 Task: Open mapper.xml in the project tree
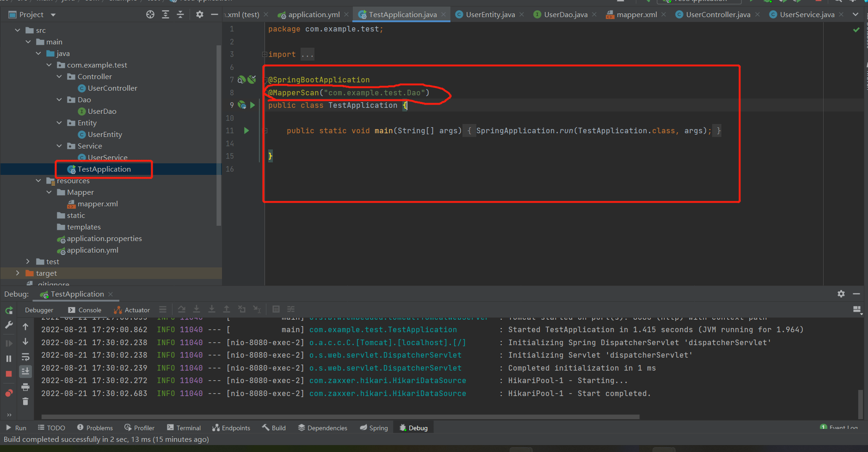[98, 204]
